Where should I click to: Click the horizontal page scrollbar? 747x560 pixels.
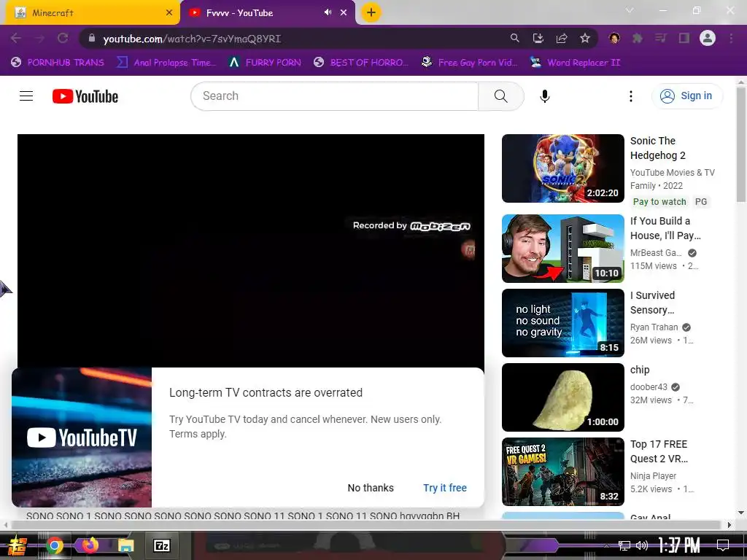click(x=368, y=525)
